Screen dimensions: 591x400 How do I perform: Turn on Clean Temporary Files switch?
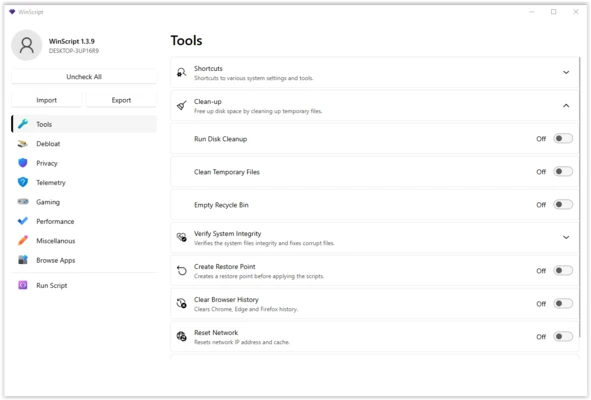[x=563, y=172]
